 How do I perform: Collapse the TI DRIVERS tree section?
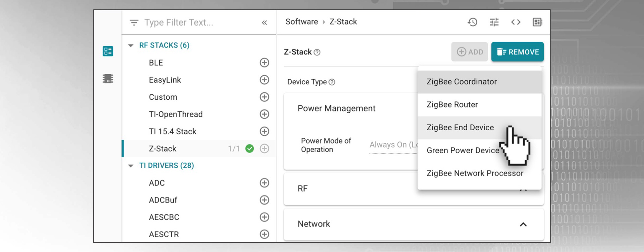[131, 166]
